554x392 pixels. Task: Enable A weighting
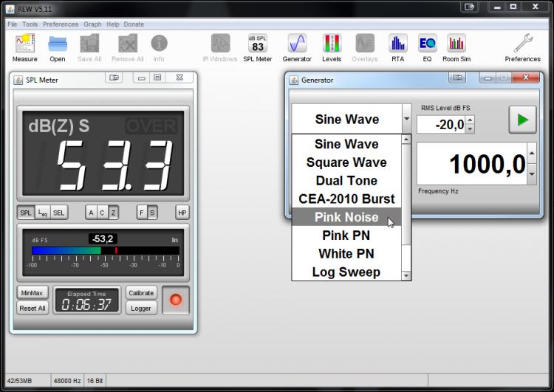click(x=91, y=213)
